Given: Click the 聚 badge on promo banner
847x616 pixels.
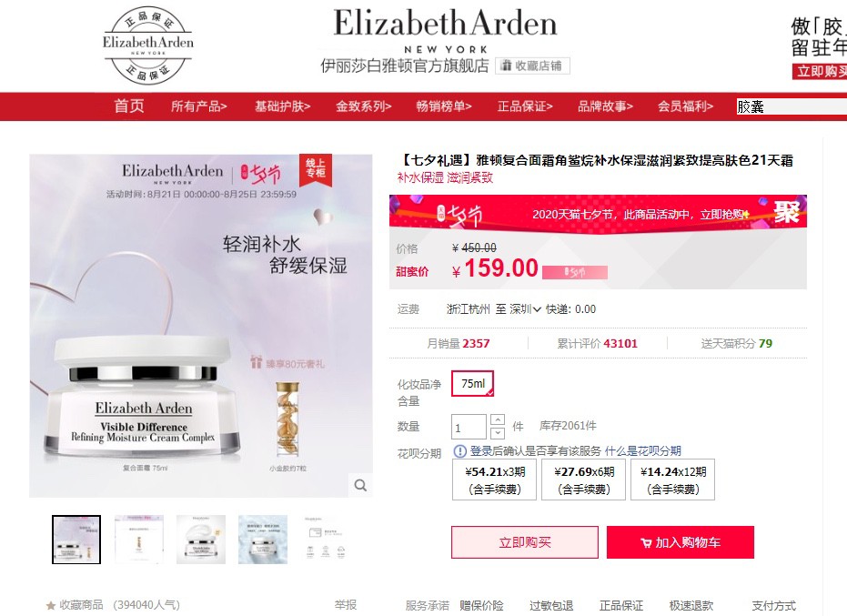Looking at the screenshot, I should 786,212.
